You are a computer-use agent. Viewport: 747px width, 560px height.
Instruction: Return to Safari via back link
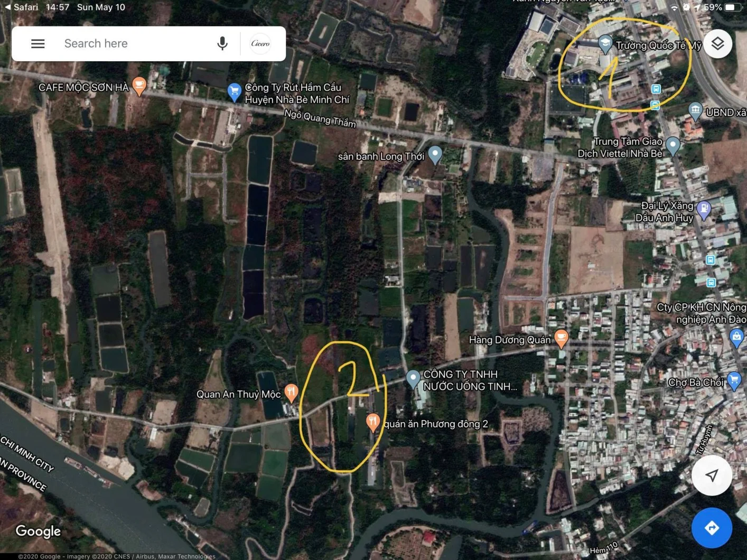(x=21, y=7)
